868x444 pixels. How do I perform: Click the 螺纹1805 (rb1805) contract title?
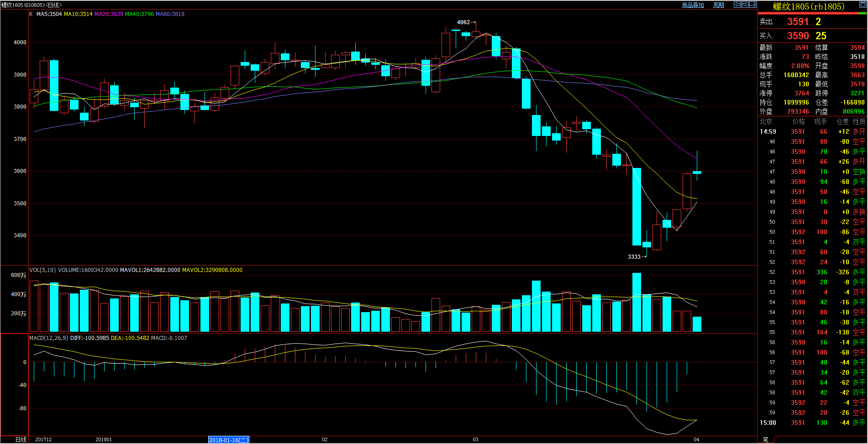click(808, 6)
